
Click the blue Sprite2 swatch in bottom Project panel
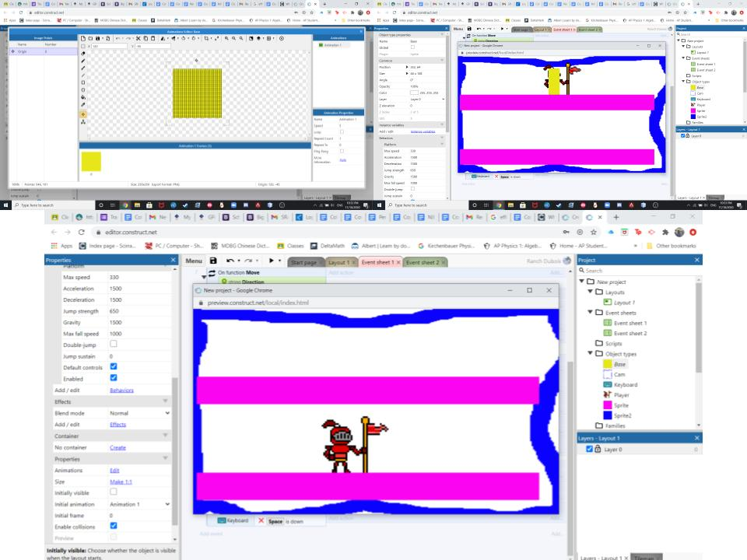click(x=608, y=415)
